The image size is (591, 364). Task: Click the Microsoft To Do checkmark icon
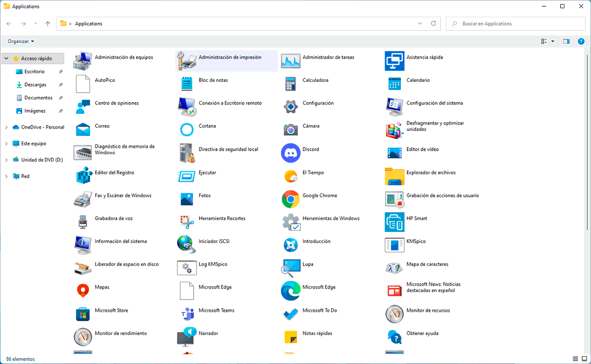click(x=291, y=314)
